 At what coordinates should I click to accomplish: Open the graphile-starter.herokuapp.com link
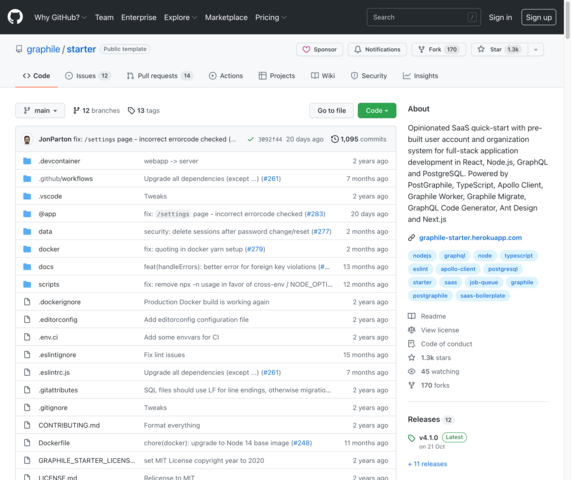(470, 237)
